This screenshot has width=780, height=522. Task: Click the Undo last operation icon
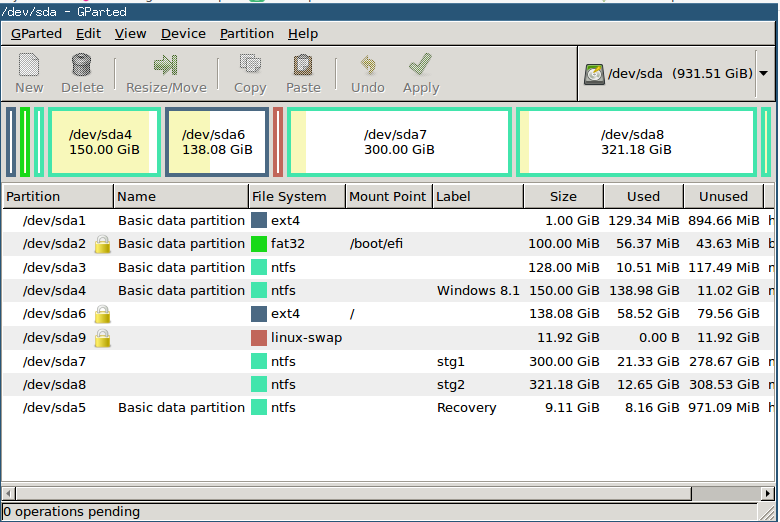click(368, 65)
